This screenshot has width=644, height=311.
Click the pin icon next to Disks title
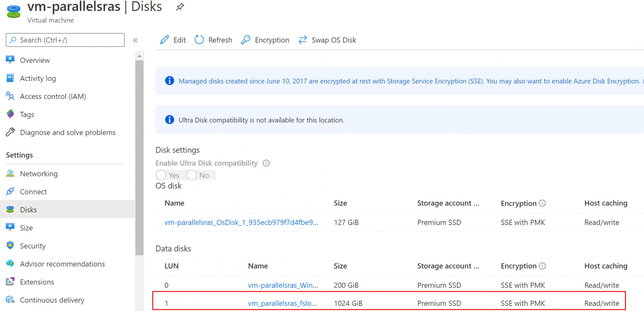pos(180,7)
